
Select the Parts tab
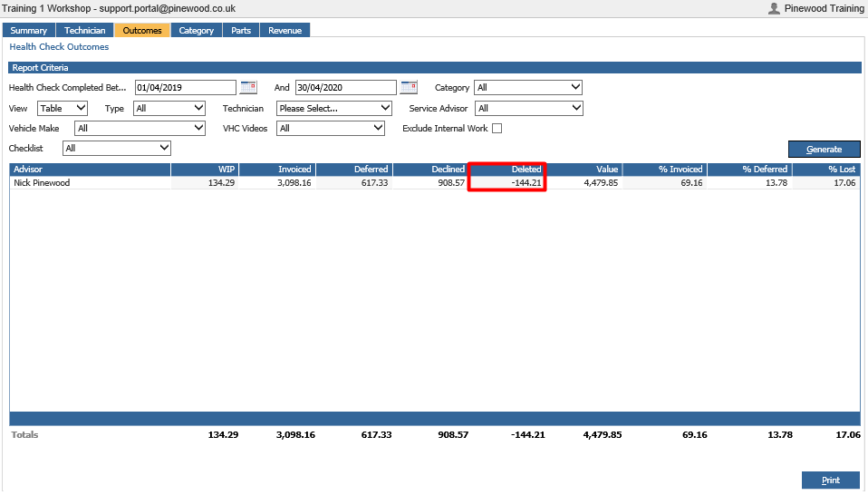241,31
